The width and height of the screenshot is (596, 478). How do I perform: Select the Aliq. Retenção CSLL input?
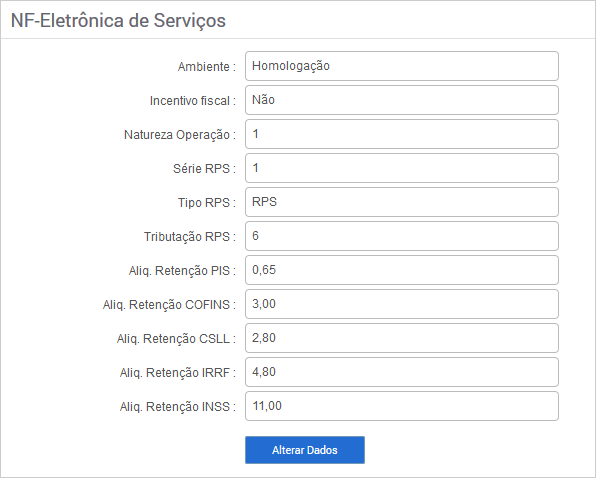pyautogui.click(x=402, y=338)
